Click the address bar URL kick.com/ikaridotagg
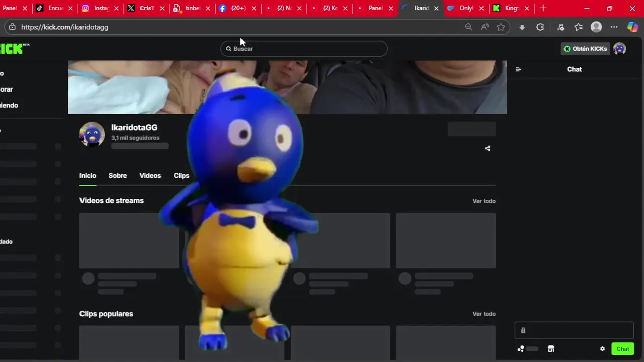The image size is (644, 362). 64,27
